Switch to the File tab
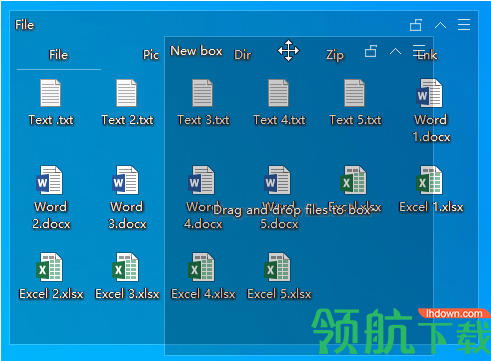Screen dimensions: 491x361 [59, 55]
